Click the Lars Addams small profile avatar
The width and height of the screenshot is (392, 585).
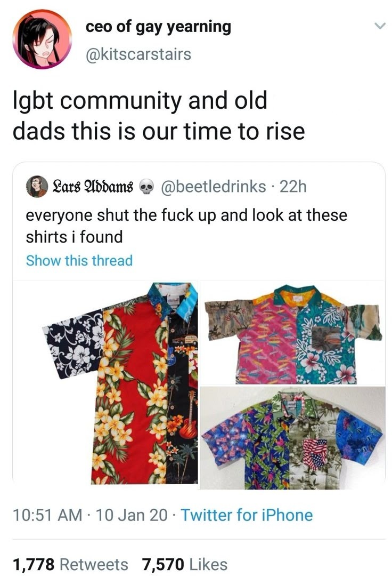click(x=36, y=186)
